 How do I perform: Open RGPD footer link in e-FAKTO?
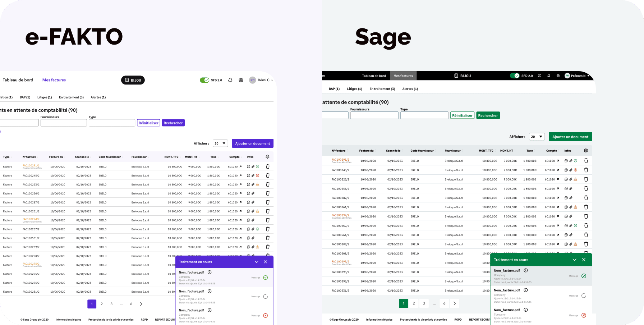tap(144, 320)
